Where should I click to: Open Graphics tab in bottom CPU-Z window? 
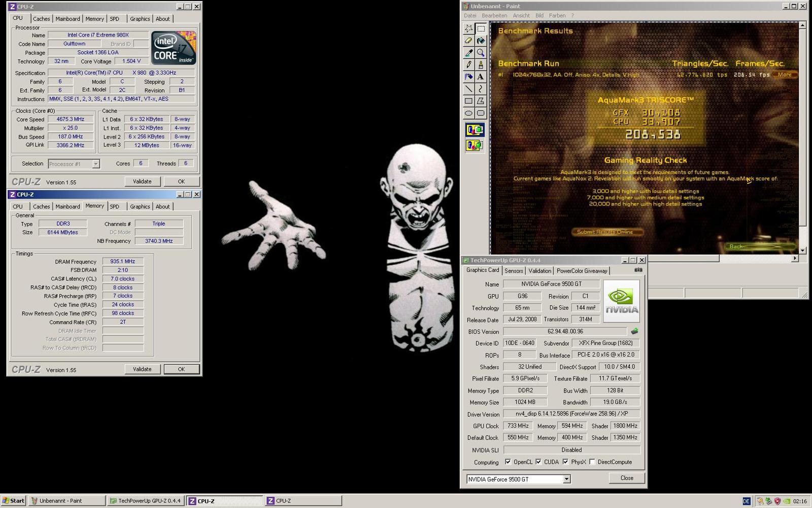[140, 207]
